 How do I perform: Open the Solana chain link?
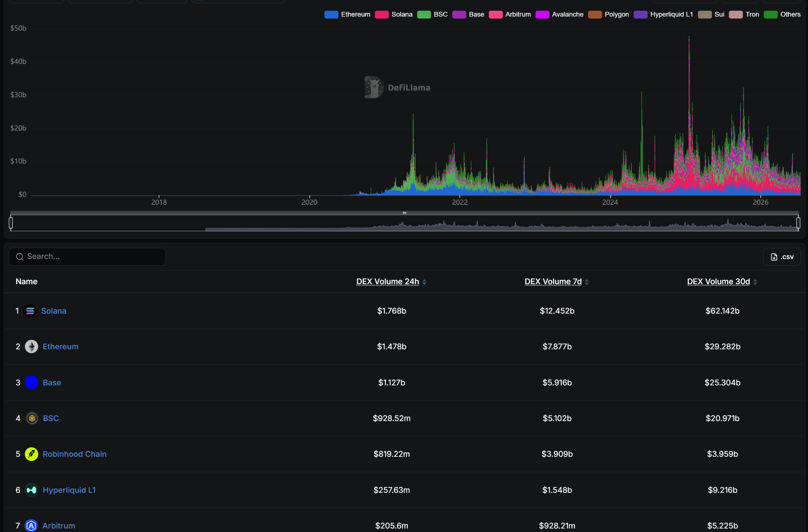pos(54,311)
